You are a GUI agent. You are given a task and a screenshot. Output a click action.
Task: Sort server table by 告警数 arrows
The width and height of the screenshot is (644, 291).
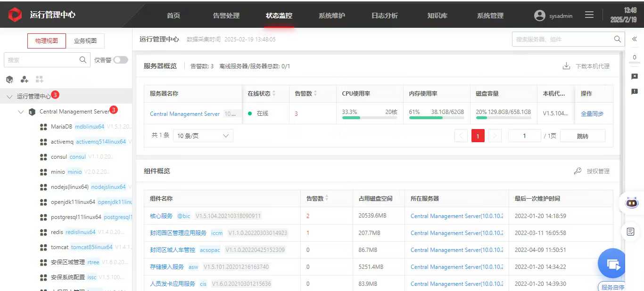pos(315,94)
